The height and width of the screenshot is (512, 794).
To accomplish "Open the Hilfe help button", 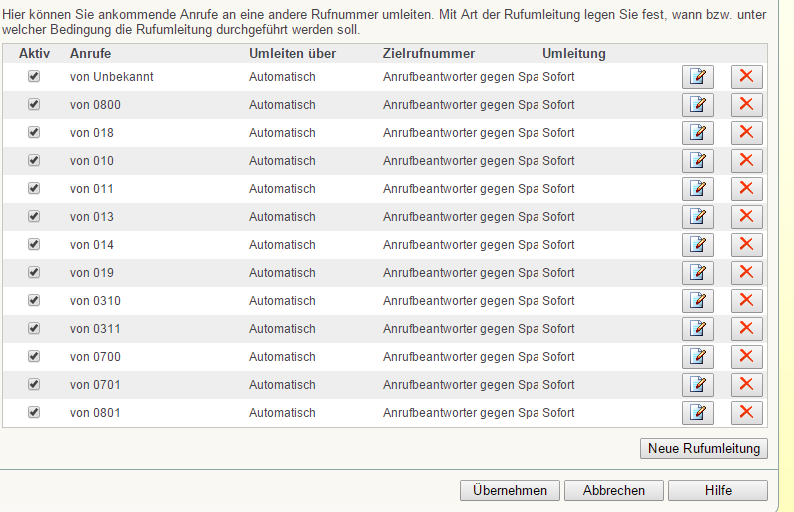I will (x=718, y=491).
